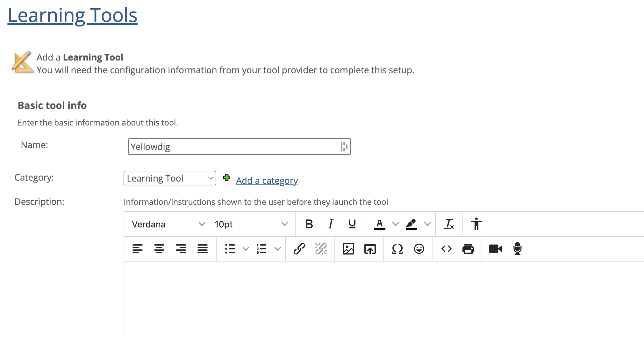Insert a hyperlink

(299, 249)
